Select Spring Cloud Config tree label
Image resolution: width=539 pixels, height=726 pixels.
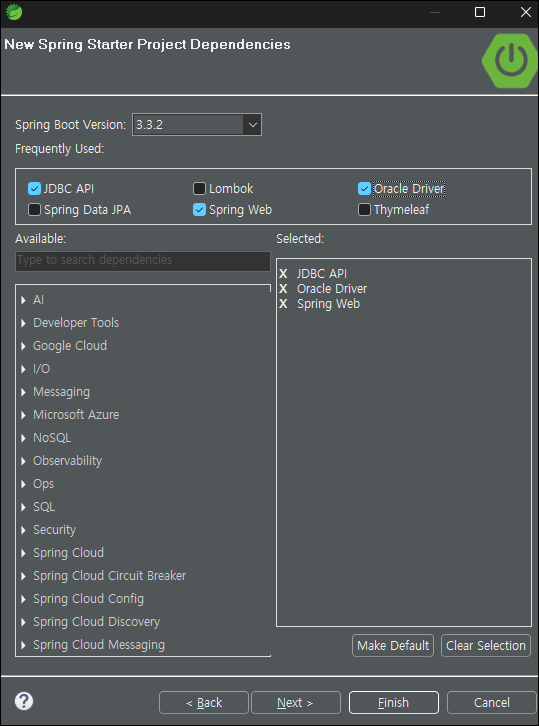point(88,599)
